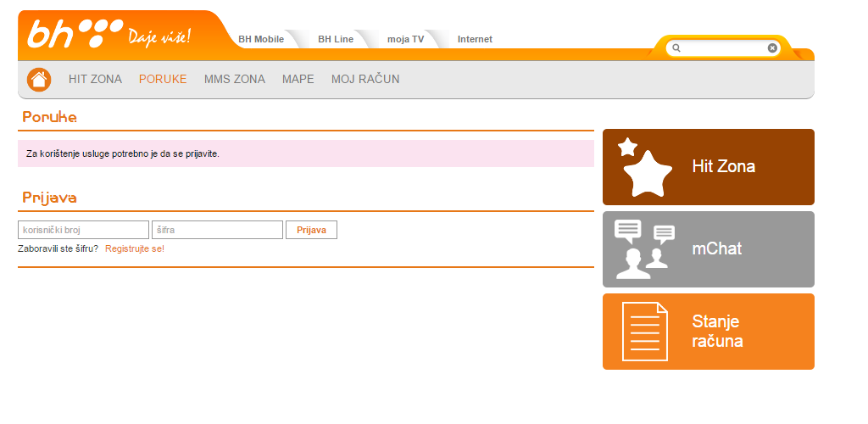Click the star icon on Hit Zona tile
This screenshot has width=868, height=424.
[645, 167]
